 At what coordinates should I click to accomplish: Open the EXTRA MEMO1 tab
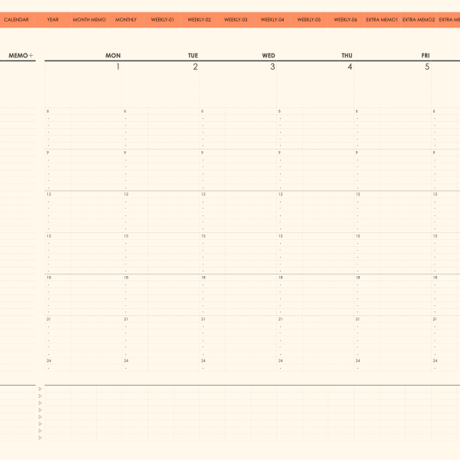pos(382,20)
